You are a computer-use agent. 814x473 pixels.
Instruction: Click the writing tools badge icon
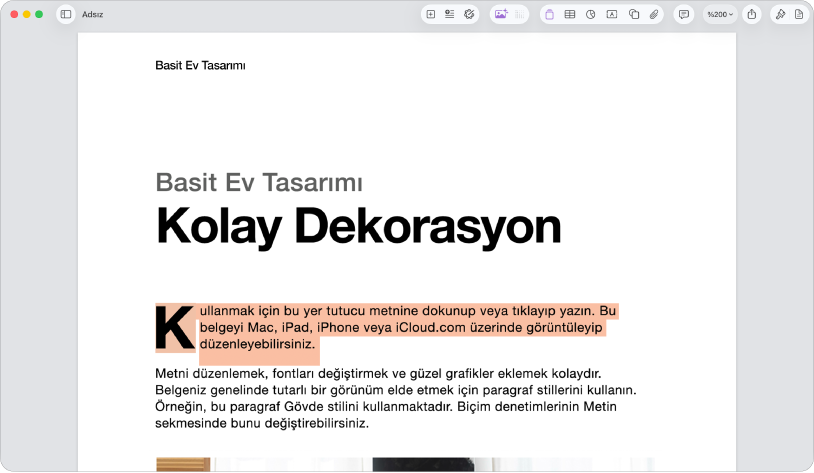click(x=469, y=15)
